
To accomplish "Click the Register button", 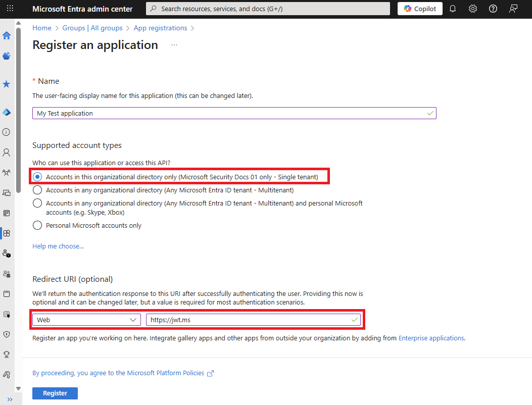I will pyautogui.click(x=55, y=393).
